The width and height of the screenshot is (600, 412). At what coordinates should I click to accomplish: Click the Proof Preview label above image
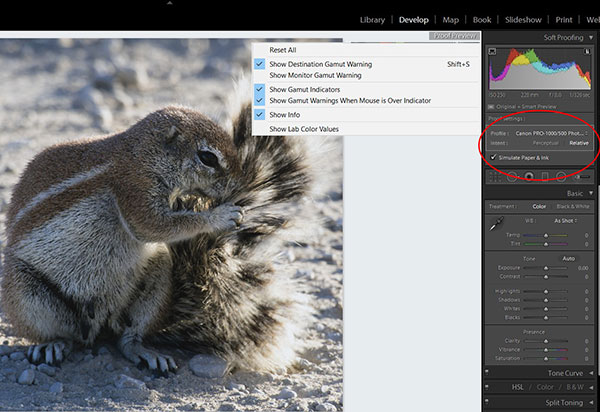453,36
